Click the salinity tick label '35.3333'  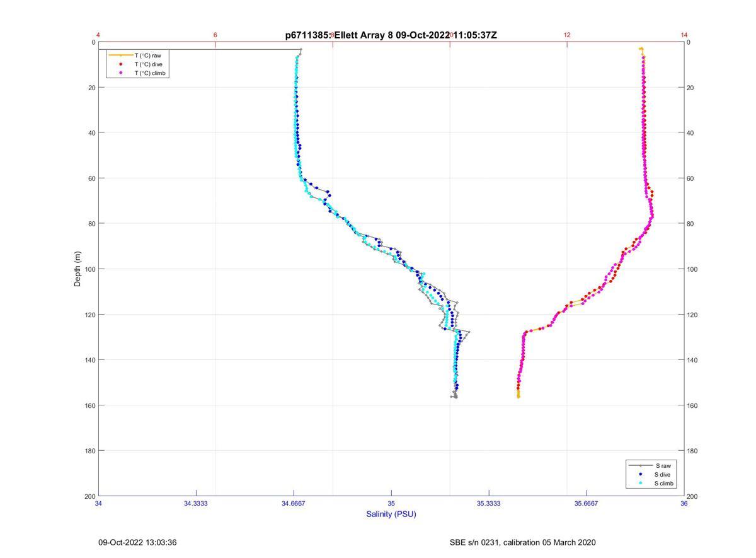(x=489, y=503)
